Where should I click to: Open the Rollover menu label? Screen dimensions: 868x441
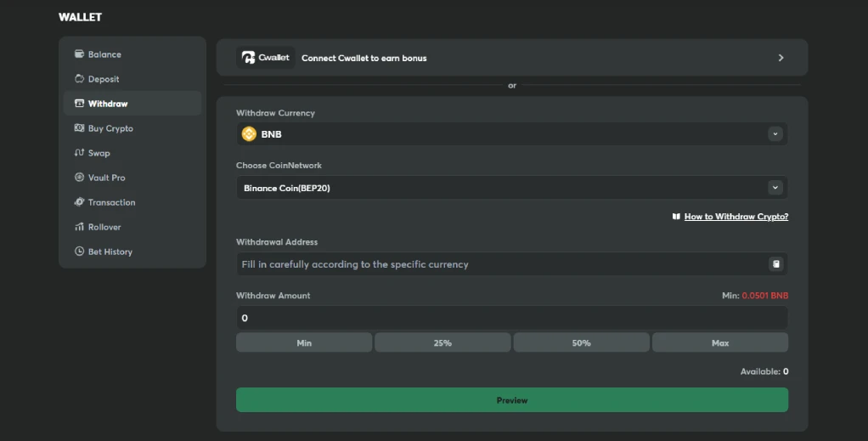click(104, 227)
